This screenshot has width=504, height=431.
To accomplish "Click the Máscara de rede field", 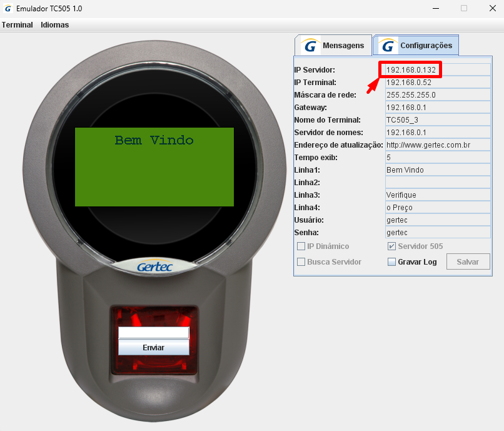I will pyautogui.click(x=438, y=95).
